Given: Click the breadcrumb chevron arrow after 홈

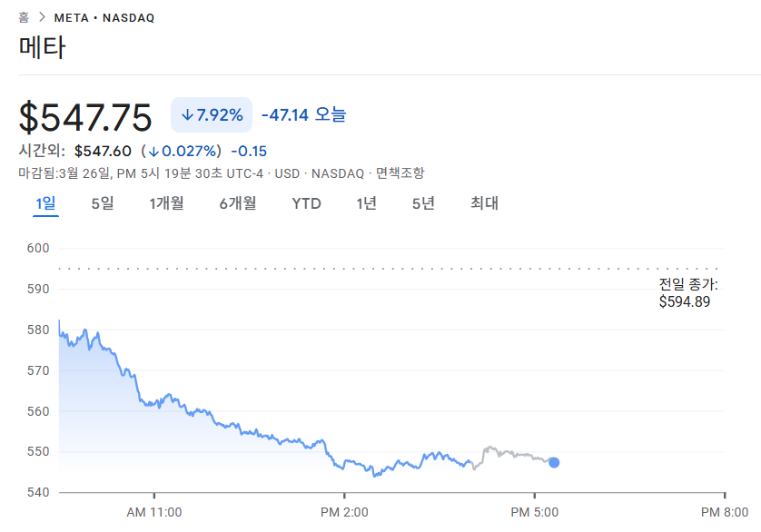Looking at the screenshot, I should (42, 17).
